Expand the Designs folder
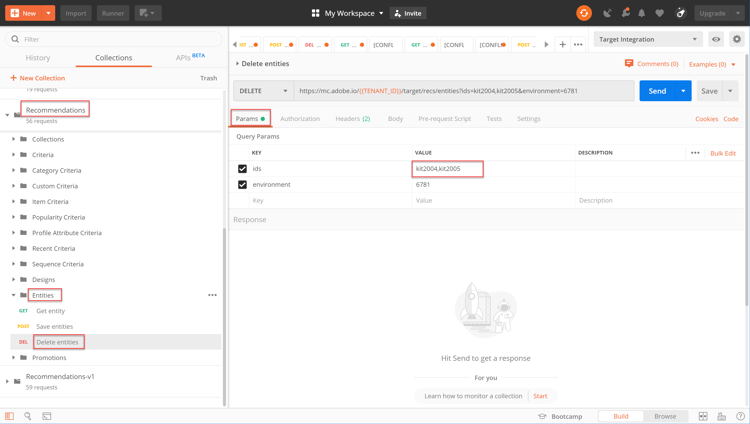The height and width of the screenshot is (424, 750). [x=13, y=279]
